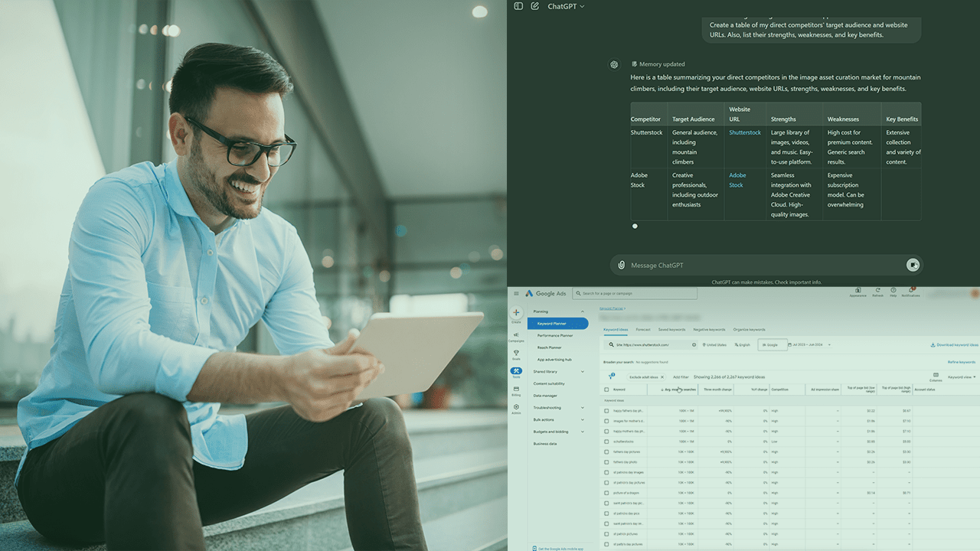Click the paperclip attachment icon in message bar

(x=621, y=265)
